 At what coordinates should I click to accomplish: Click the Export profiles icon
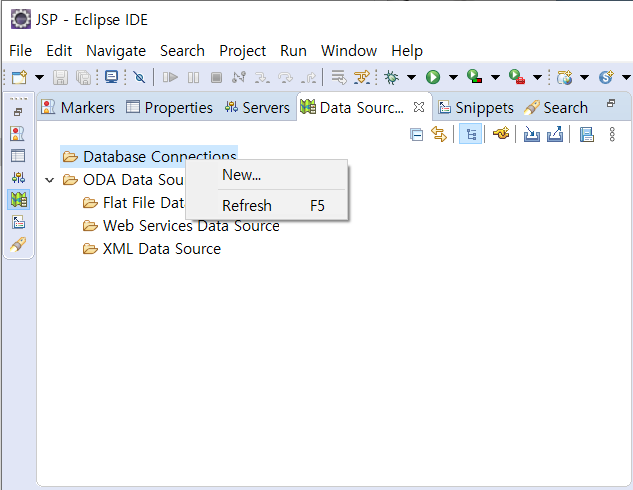click(x=555, y=134)
